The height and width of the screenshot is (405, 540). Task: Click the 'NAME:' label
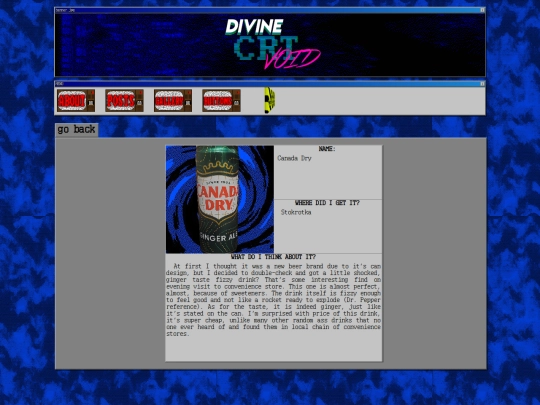(327, 149)
